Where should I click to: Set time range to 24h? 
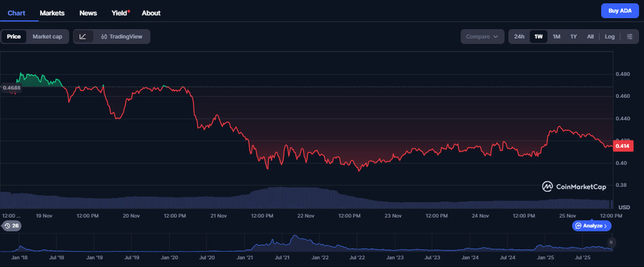click(519, 37)
